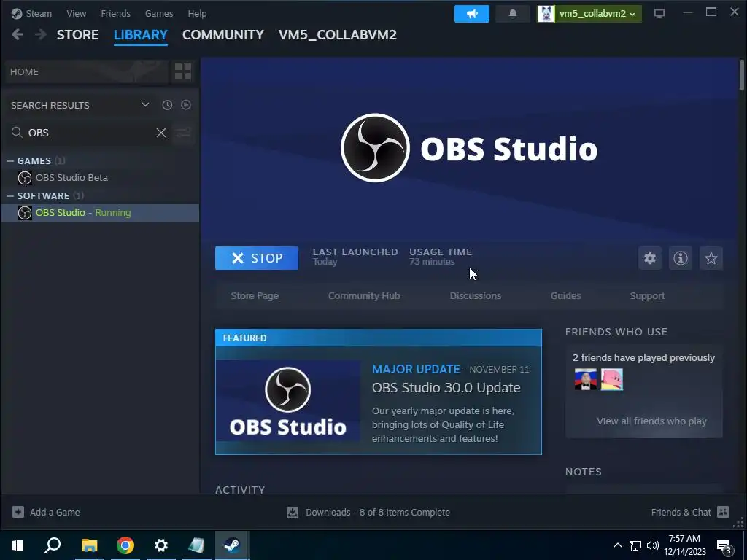View all friends who play
Screen dimensions: 747x560
click(651, 421)
